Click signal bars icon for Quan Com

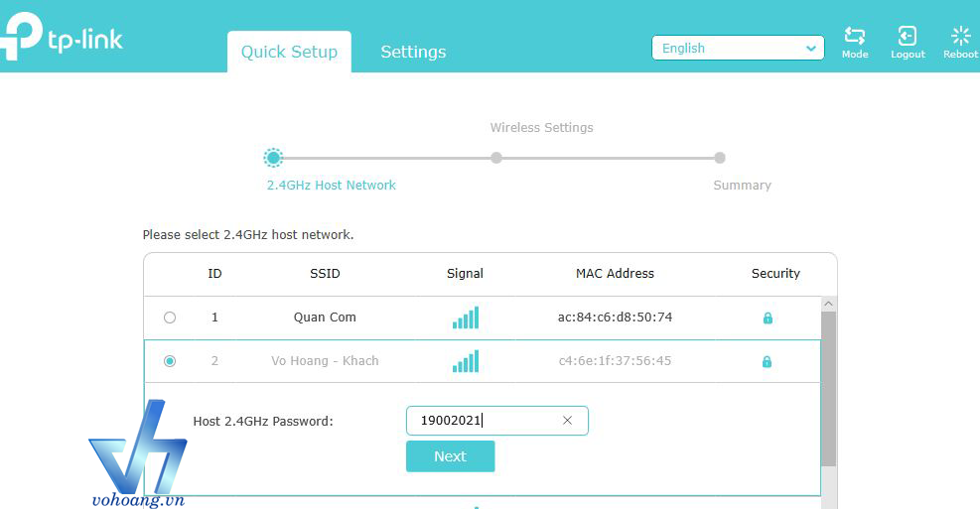point(466,318)
